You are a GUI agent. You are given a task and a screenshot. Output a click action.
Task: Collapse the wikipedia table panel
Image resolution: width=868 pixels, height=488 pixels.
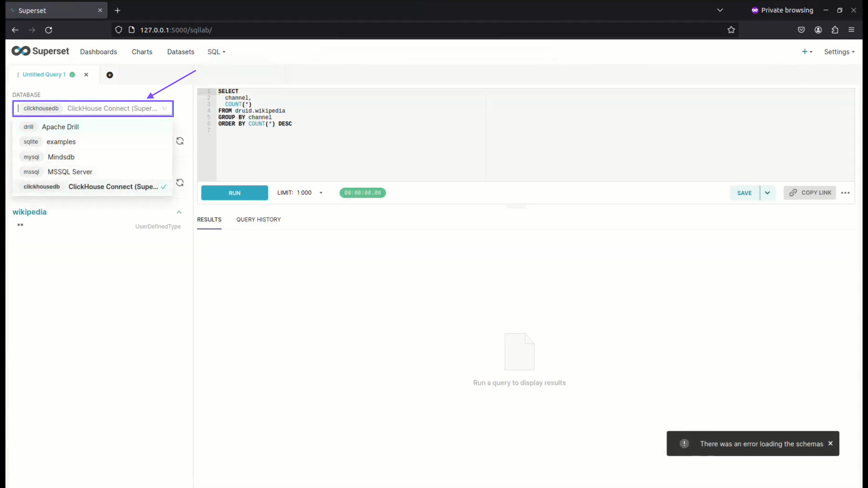179,212
